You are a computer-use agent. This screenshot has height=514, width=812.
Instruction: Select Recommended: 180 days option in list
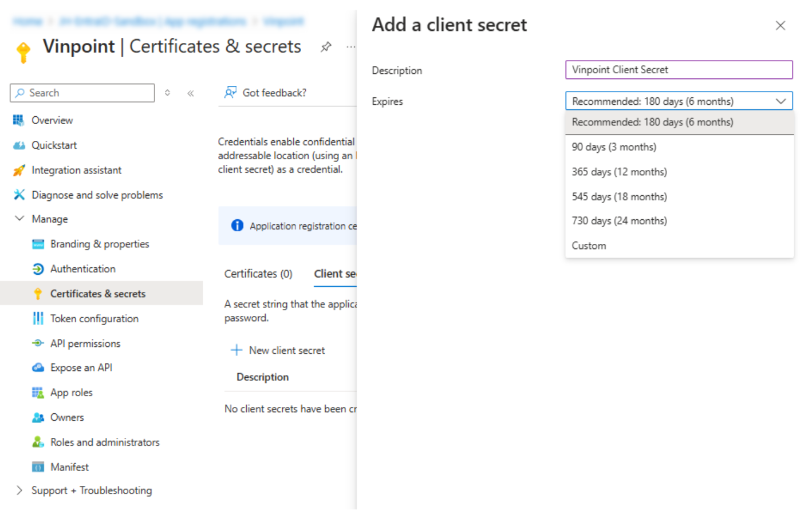(679, 122)
